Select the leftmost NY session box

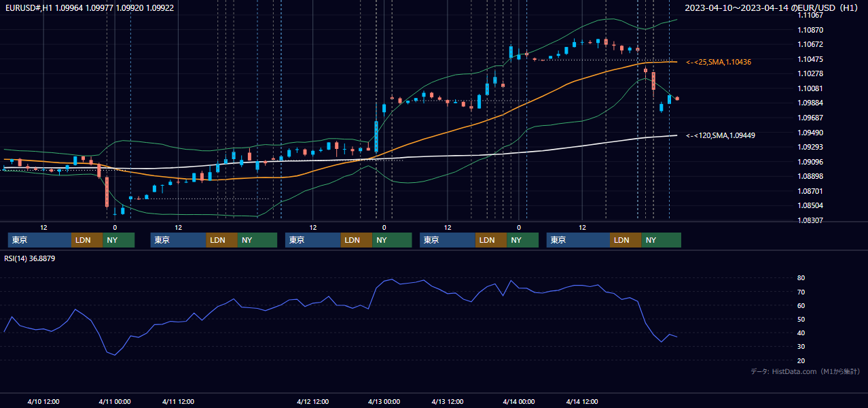coord(119,240)
